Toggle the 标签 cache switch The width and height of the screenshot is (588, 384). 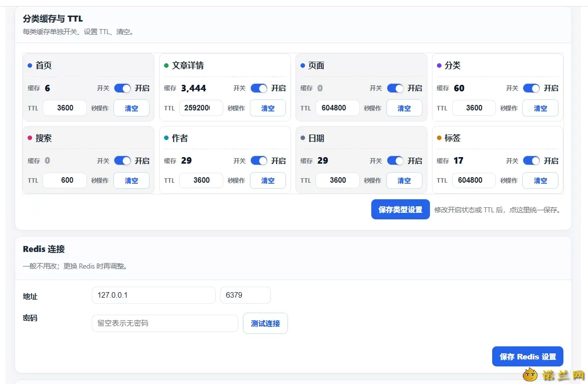coord(531,161)
